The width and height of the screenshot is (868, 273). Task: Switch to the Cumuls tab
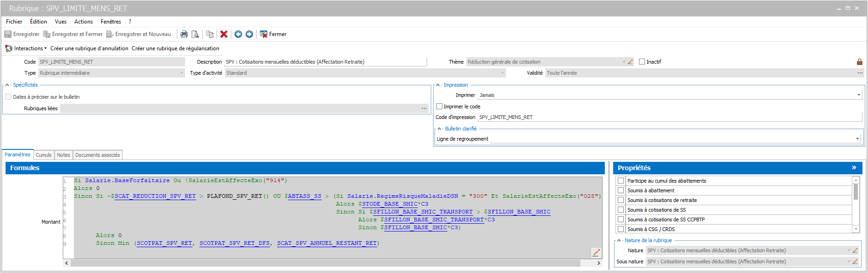point(44,155)
